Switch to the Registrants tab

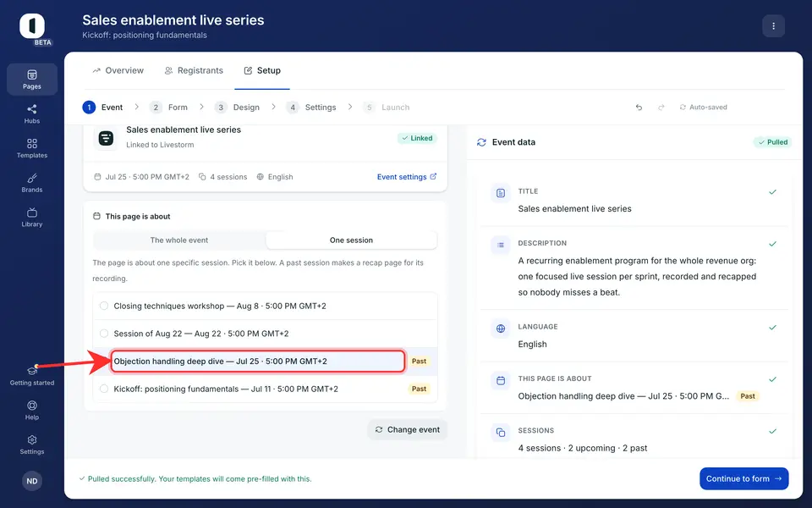tap(194, 70)
